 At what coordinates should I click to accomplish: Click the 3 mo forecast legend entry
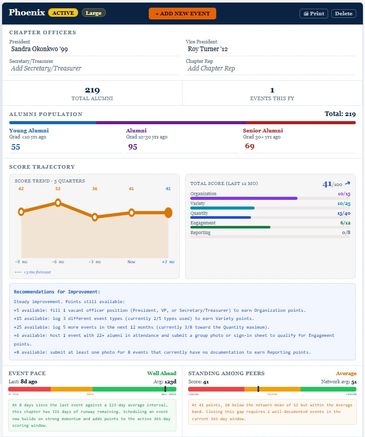33,272
